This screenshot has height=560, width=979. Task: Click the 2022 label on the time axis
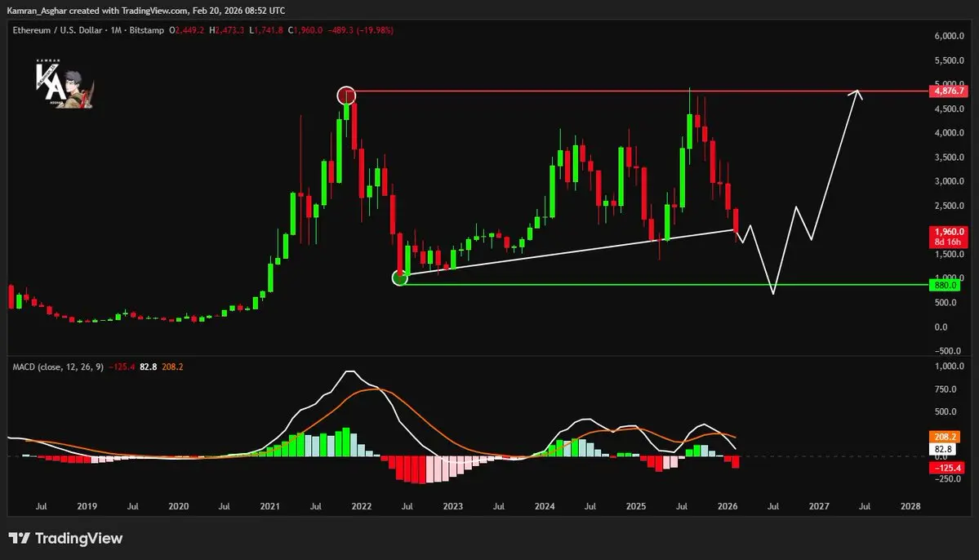tap(362, 506)
